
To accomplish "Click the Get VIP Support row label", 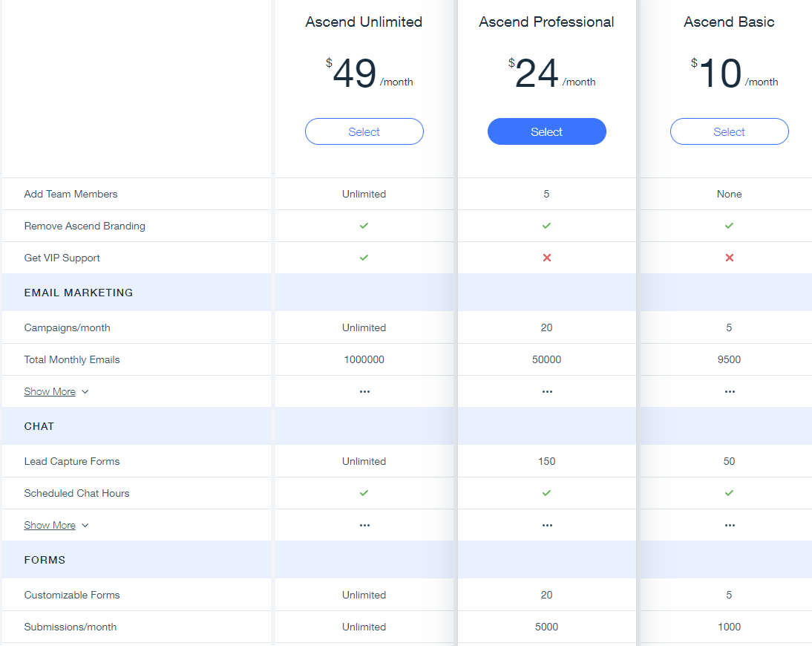I will point(62,258).
